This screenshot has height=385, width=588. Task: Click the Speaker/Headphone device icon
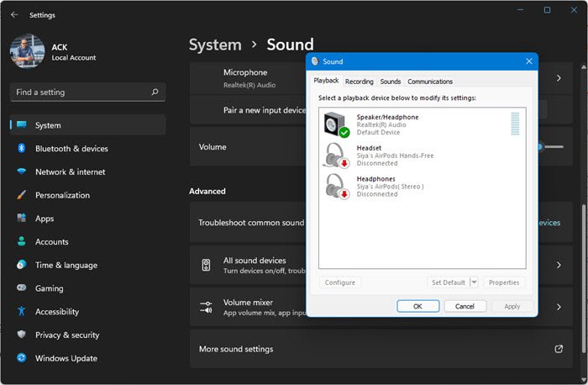pos(336,125)
